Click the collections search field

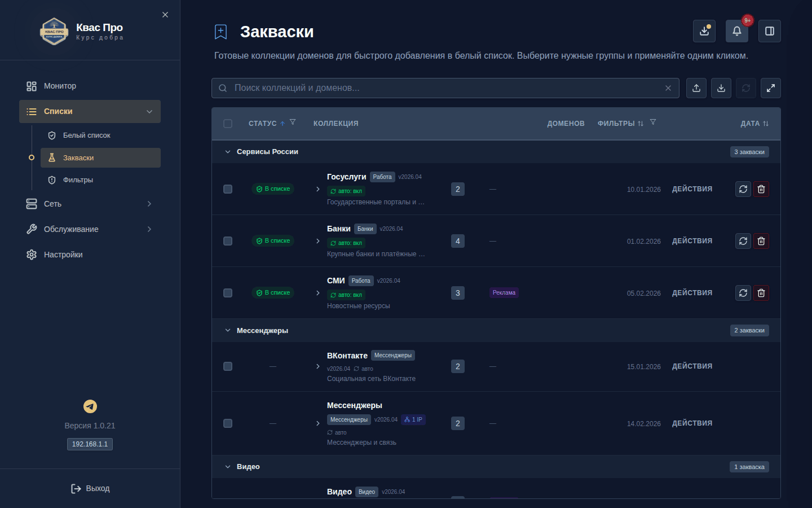click(x=445, y=88)
